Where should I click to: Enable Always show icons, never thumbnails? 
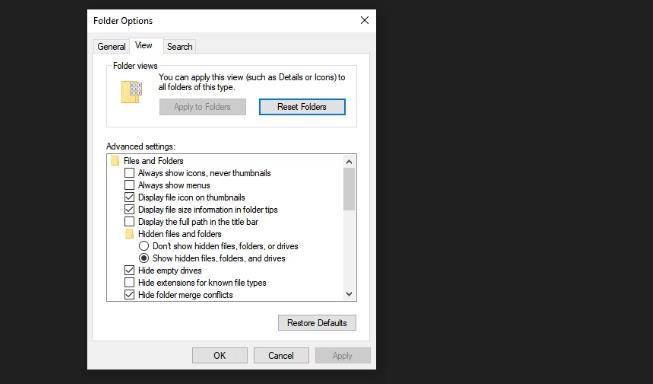coord(130,173)
